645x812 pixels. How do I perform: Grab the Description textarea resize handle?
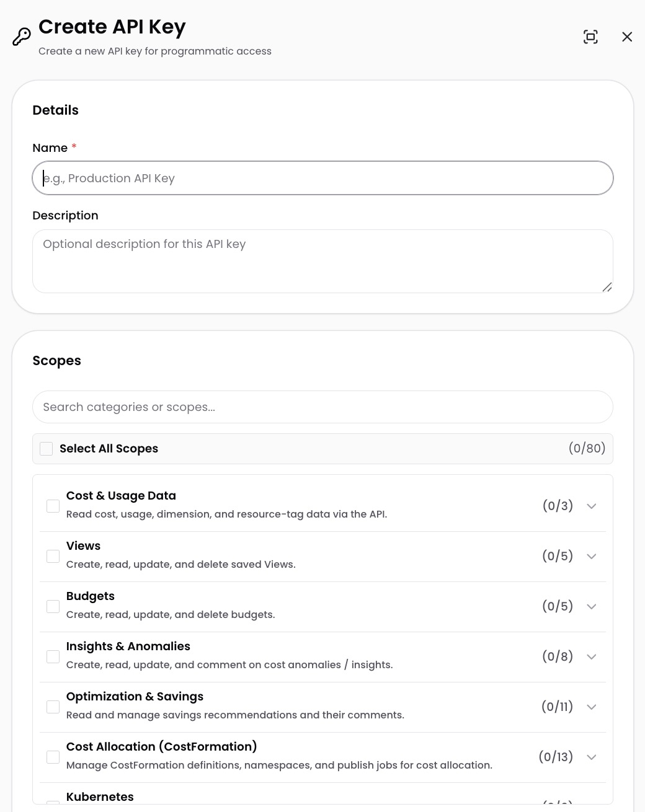607,287
